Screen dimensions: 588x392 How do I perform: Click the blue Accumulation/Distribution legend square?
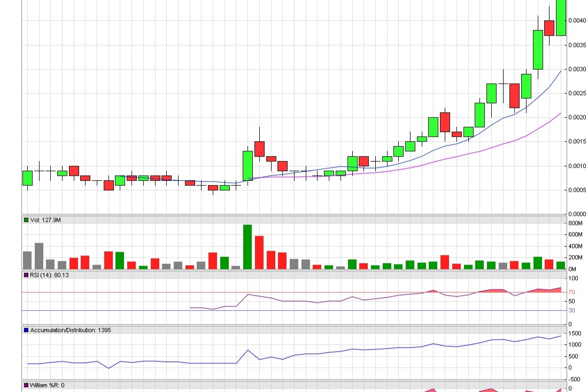tap(26, 330)
